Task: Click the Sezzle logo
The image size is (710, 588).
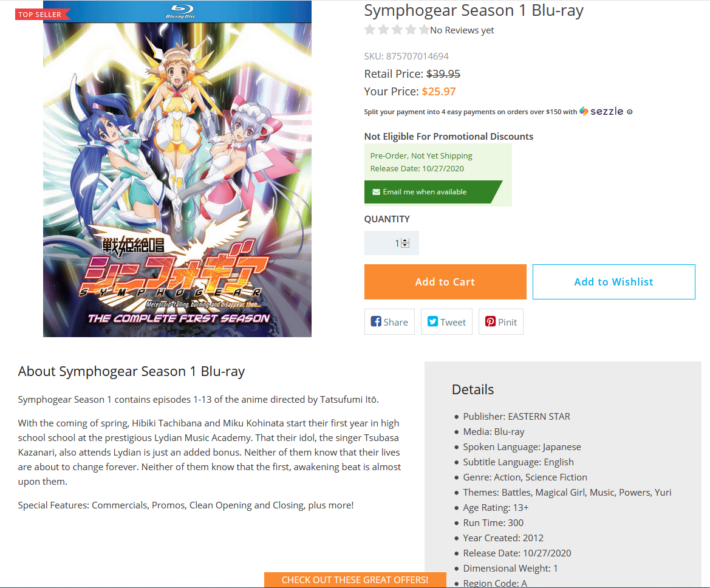Action: point(601,111)
